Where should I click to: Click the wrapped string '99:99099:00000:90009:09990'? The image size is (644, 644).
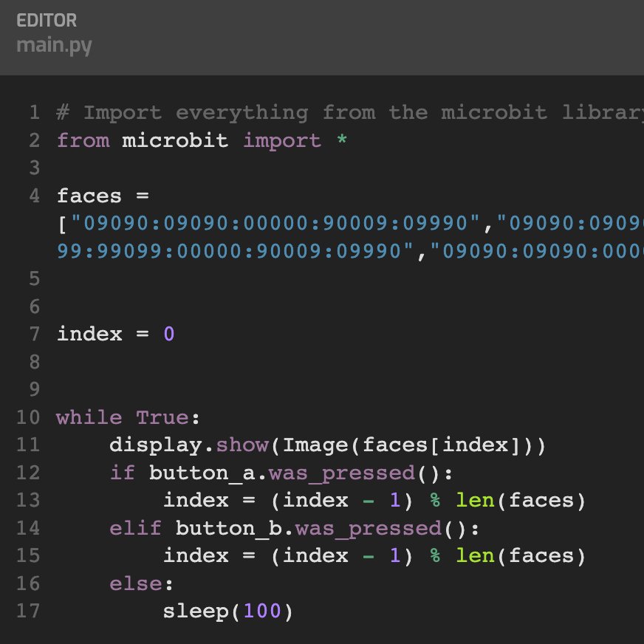(235, 251)
